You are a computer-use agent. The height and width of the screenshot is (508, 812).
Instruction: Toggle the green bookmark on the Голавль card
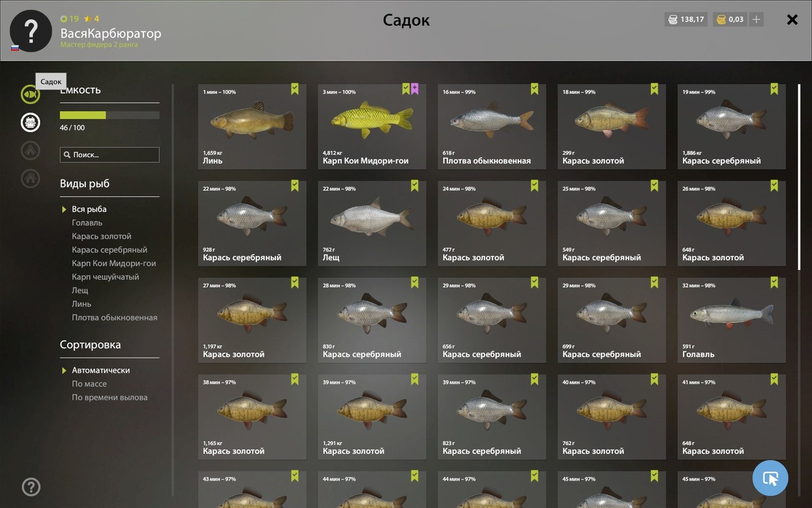[x=774, y=282]
